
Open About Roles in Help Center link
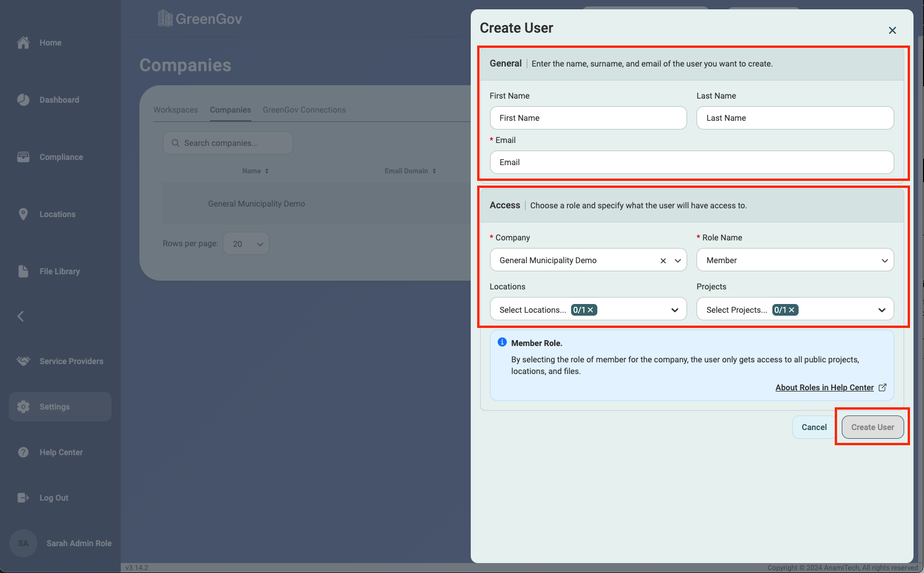point(824,387)
